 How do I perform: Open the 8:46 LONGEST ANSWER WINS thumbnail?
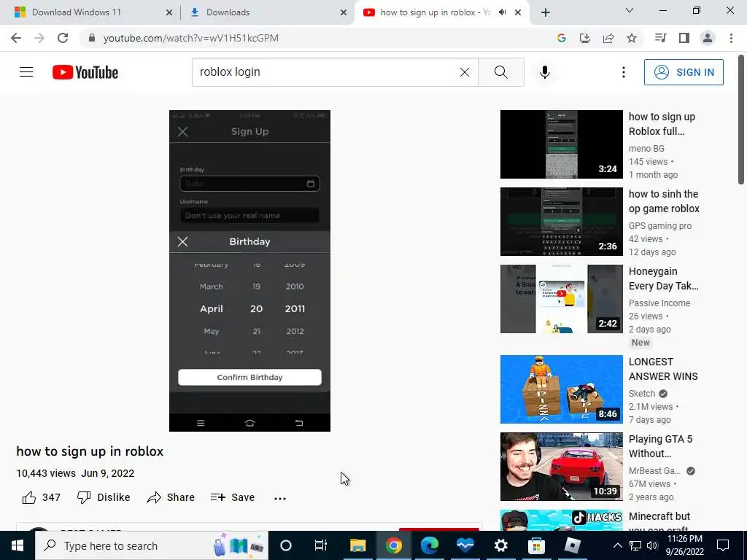pos(561,389)
